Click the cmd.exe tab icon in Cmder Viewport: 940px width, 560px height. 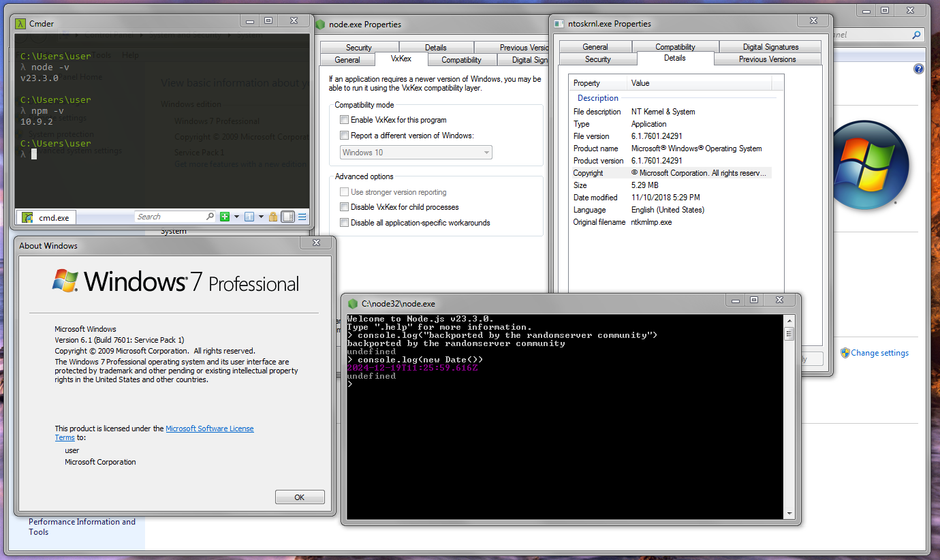[x=27, y=217]
